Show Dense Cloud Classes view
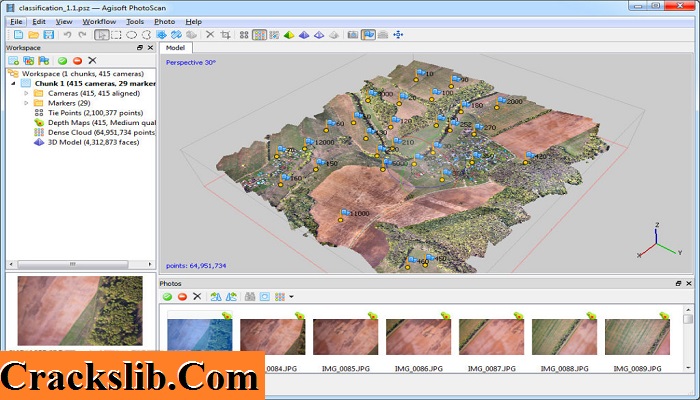 (x=274, y=35)
